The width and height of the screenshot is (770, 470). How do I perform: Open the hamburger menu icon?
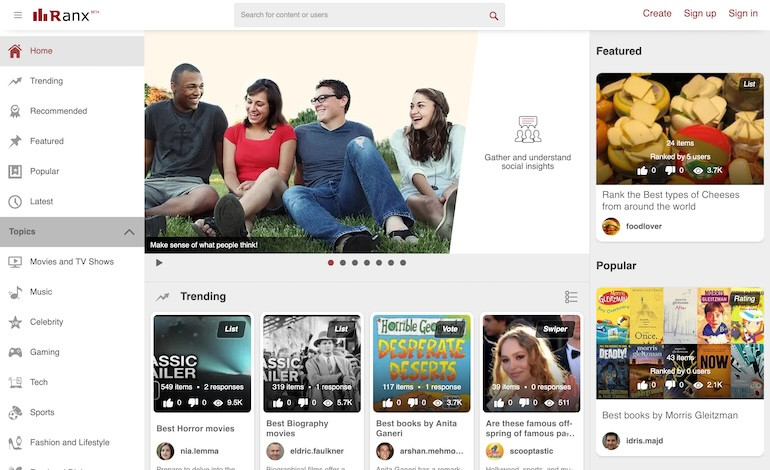click(x=17, y=15)
